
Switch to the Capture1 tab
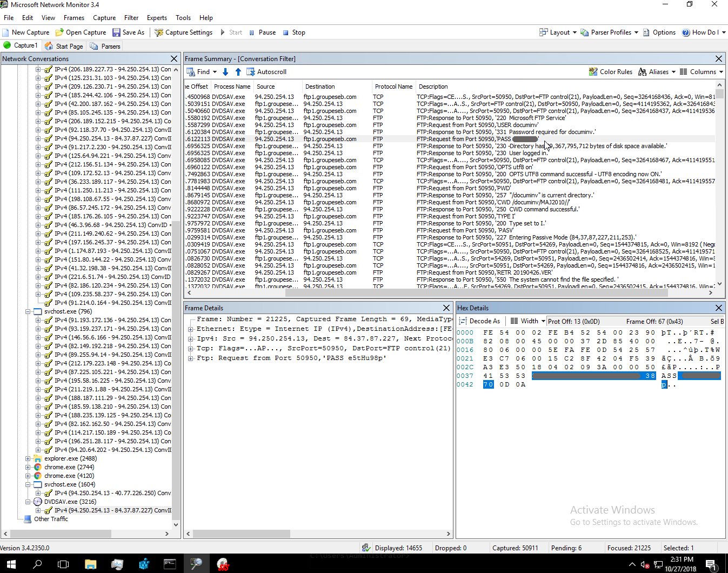21,46
